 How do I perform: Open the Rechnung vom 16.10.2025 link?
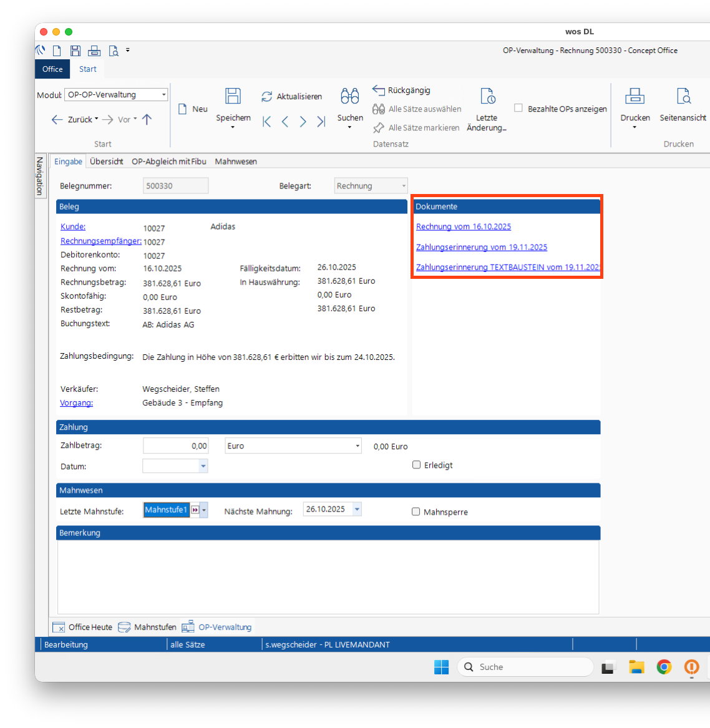(464, 226)
